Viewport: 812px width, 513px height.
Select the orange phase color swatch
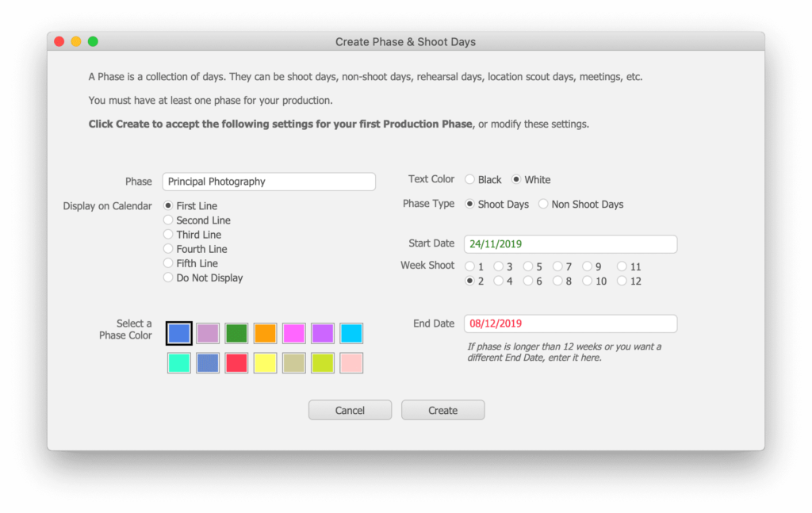[265, 334]
